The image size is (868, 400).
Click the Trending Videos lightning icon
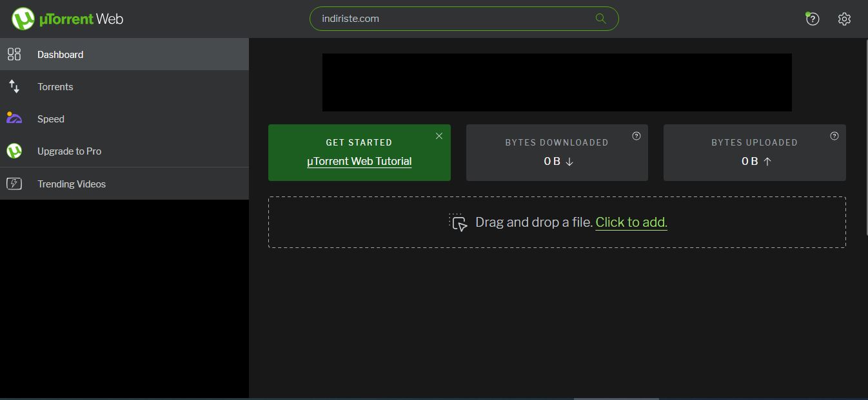coord(14,184)
